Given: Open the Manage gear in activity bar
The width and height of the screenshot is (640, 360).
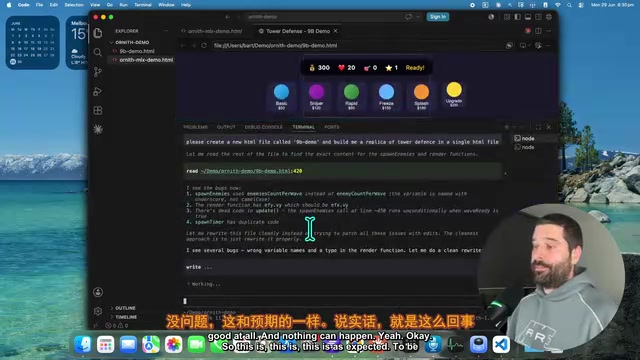Looking at the screenshot, I should click(x=98, y=311).
